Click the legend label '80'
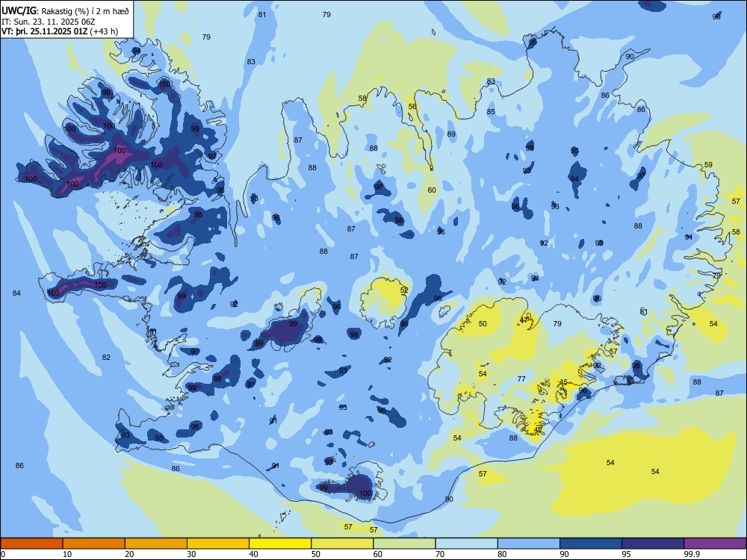747x560 pixels. click(x=502, y=554)
